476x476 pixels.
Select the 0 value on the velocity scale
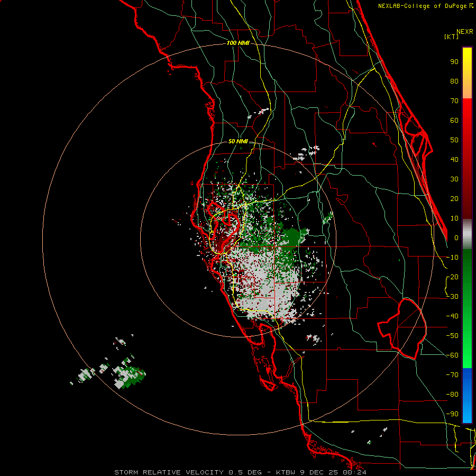[456, 238]
